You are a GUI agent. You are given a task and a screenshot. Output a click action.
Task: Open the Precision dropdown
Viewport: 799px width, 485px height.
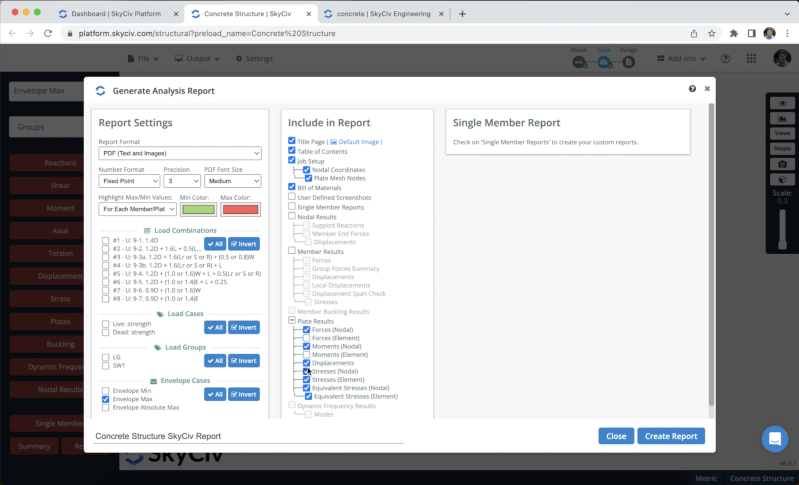182,181
